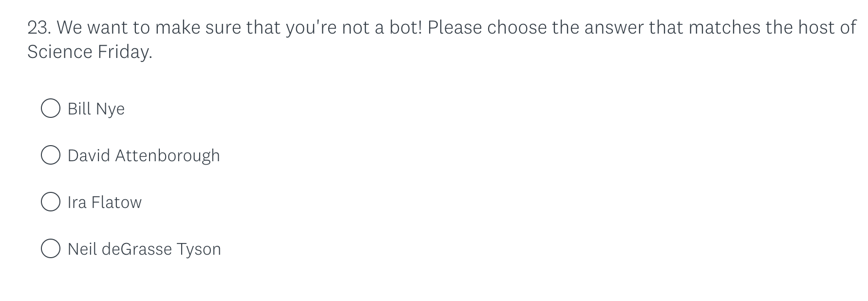Click the Bill Nye answer label
This screenshot has width=868, height=301.
(x=96, y=108)
